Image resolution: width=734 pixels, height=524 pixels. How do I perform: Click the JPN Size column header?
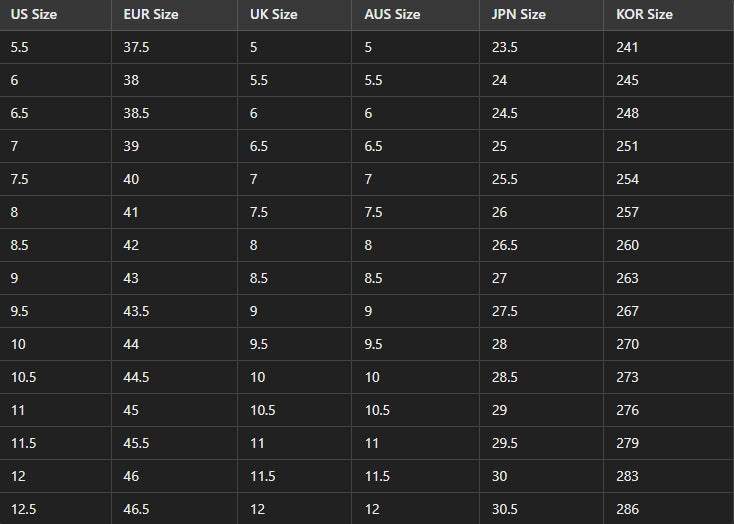click(x=519, y=15)
